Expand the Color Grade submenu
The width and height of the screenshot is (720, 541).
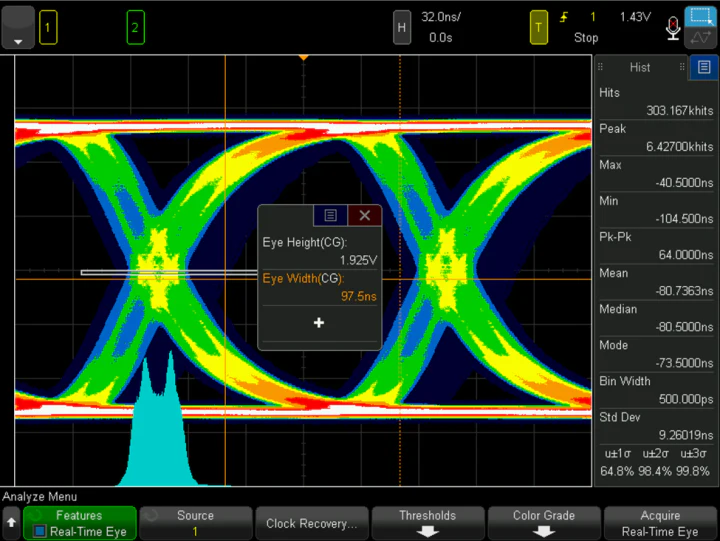(x=544, y=523)
